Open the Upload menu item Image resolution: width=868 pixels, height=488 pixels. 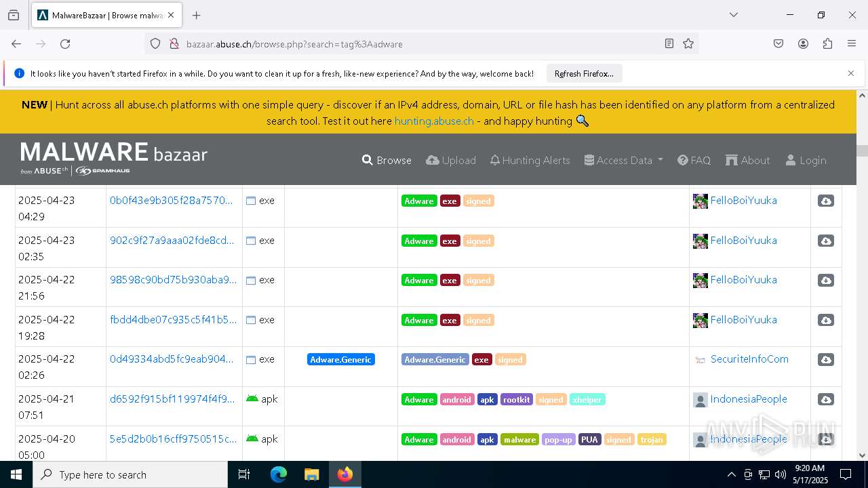[x=451, y=160]
